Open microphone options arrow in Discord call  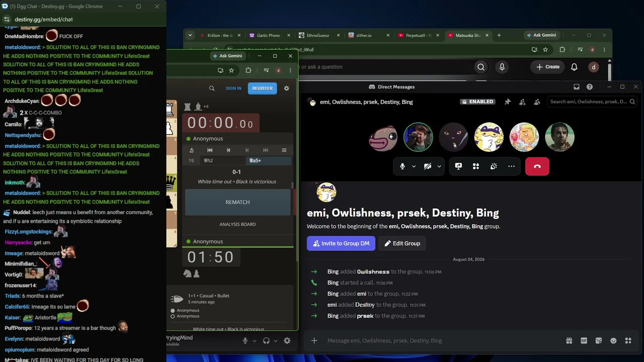pyautogui.click(x=414, y=166)
